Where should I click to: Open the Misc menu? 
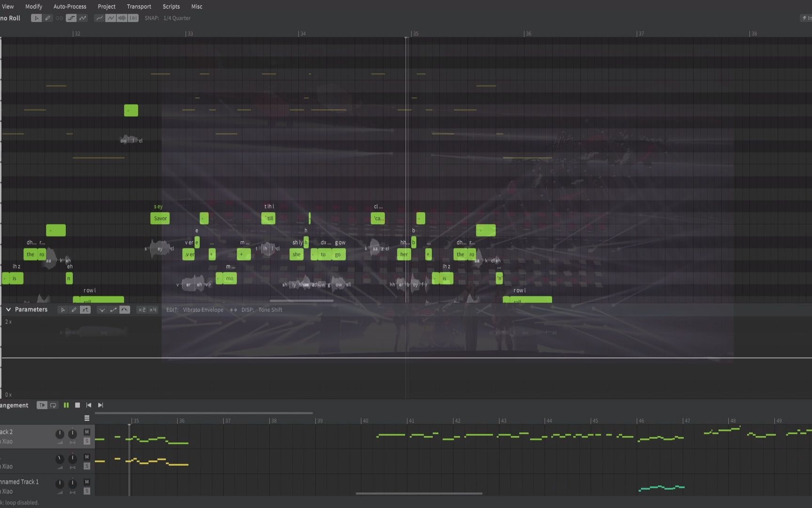click(x=196, y=7)
